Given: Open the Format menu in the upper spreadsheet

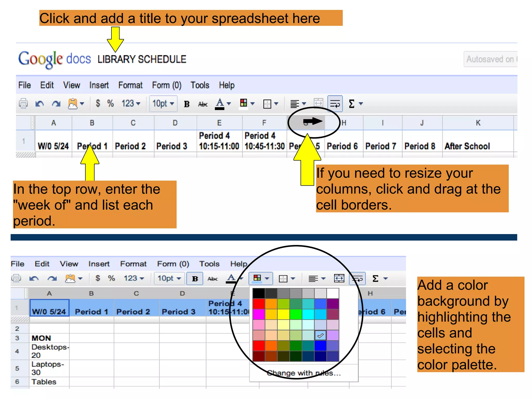Looking at the screenshot, I should coord(130,85).
